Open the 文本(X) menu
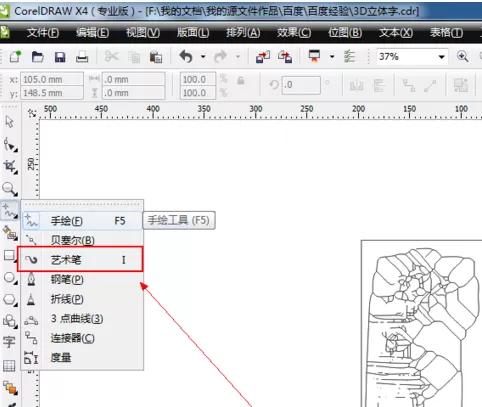Screen dimensions: 482x407 [x=396, y=33]
